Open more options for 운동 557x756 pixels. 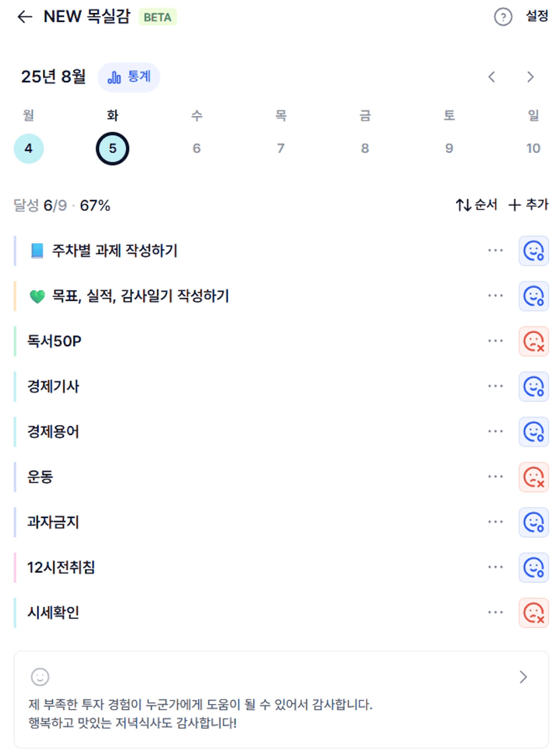click(x=495, y=476)
